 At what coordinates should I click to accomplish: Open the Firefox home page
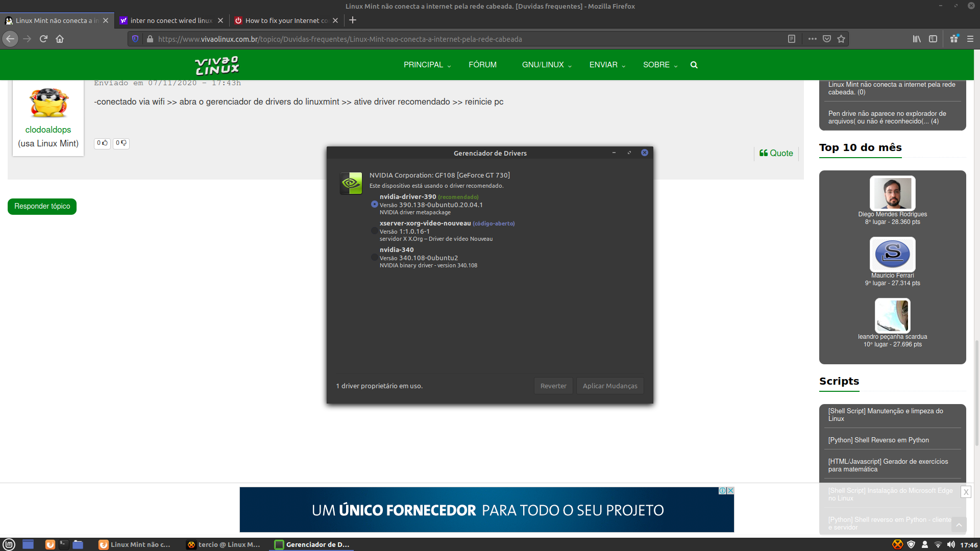coord(60,39)
